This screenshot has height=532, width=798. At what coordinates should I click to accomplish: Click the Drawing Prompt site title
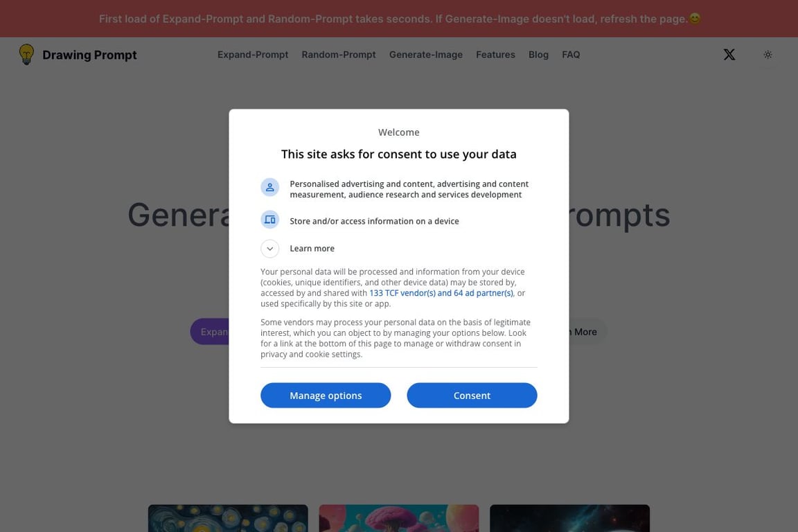coord(89,55)
